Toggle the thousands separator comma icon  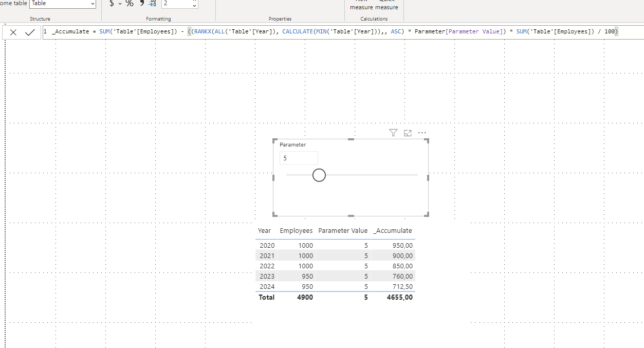click(x=142, y=3)
